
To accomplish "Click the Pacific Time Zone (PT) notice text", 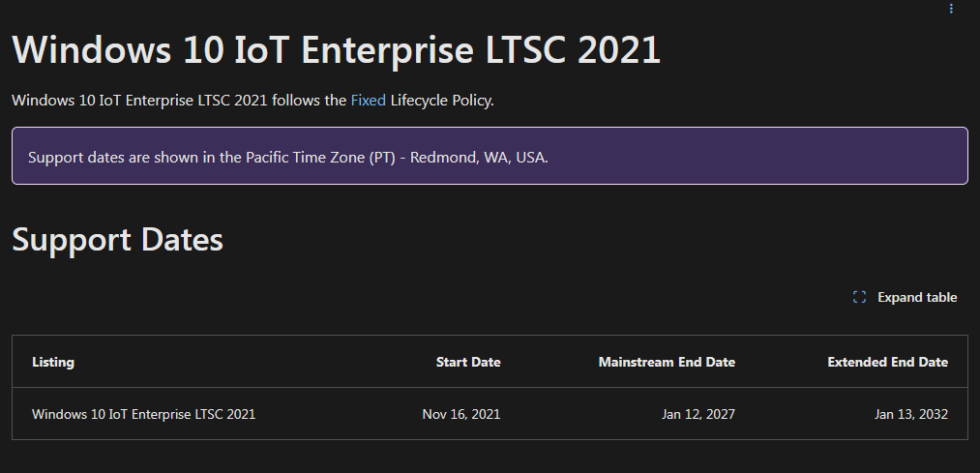I will pos(320,158).
